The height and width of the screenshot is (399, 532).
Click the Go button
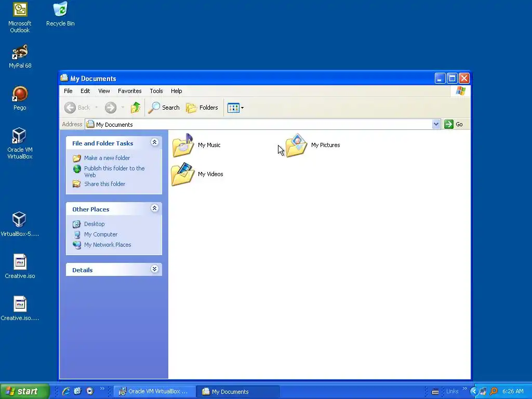click(454, 124)
